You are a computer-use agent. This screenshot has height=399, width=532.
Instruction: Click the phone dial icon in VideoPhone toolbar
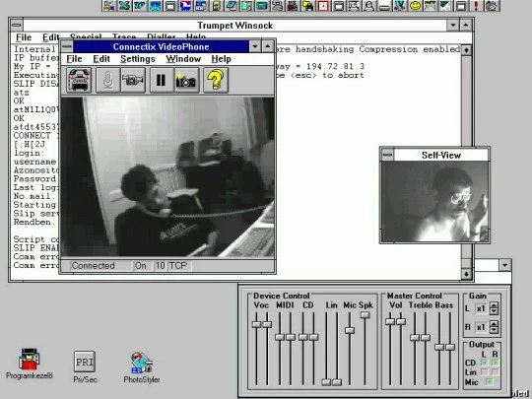click(79, 80)
